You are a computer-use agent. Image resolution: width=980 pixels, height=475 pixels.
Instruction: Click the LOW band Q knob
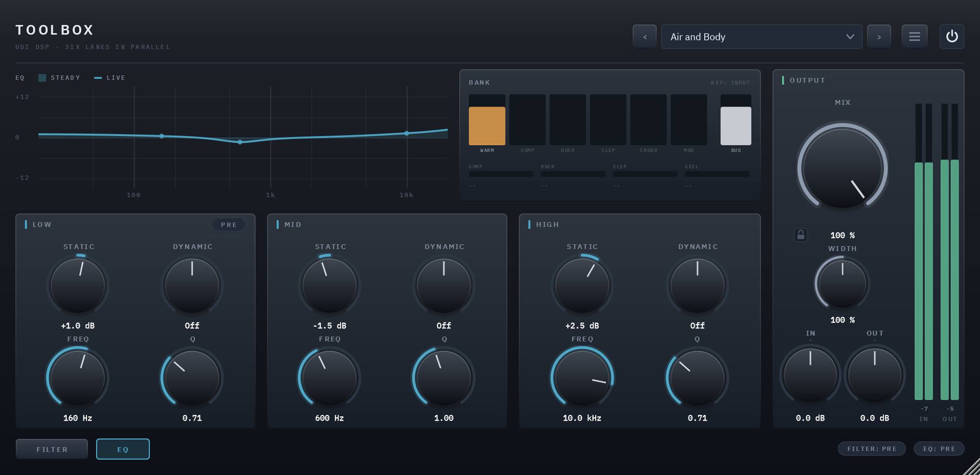coord(192,377)
